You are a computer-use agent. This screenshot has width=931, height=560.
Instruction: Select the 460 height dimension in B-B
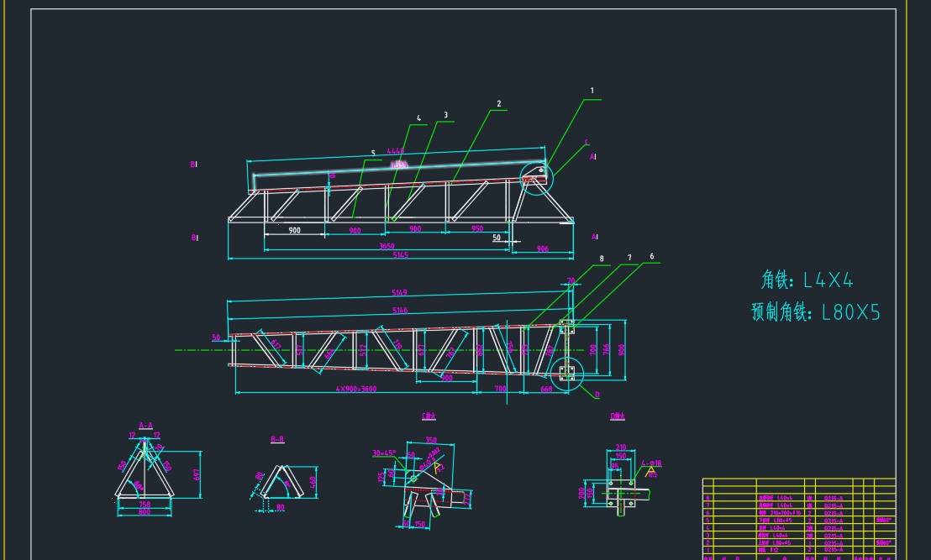(313, 484)
